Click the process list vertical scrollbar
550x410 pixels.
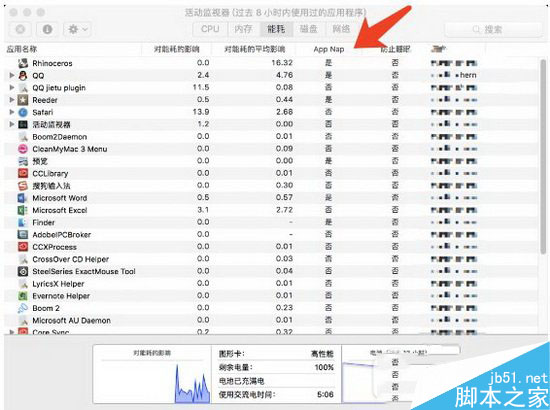(x=543, y=156)
